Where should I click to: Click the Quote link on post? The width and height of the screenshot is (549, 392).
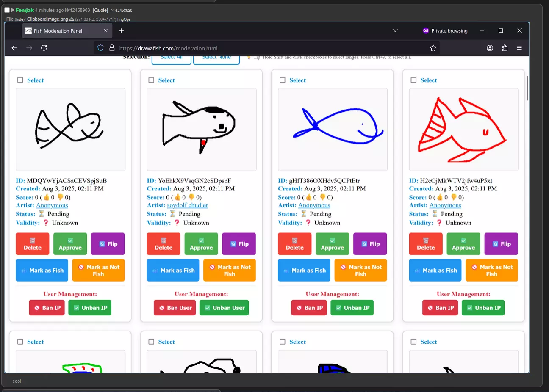[100, 10]
